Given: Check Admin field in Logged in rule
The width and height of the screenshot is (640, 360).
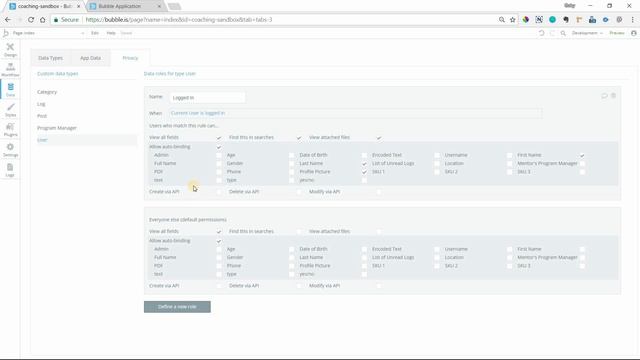Looking at the screenshot, I should click(x=219, y=156).
